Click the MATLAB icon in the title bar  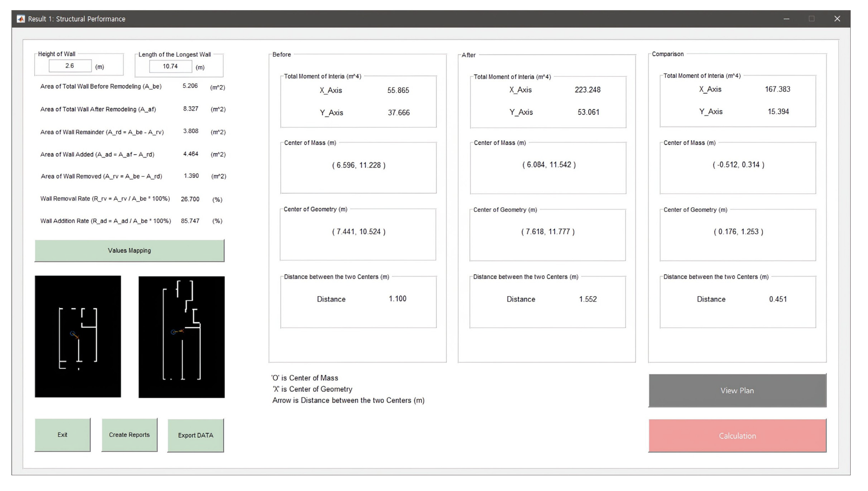click(x=21, y=19)
